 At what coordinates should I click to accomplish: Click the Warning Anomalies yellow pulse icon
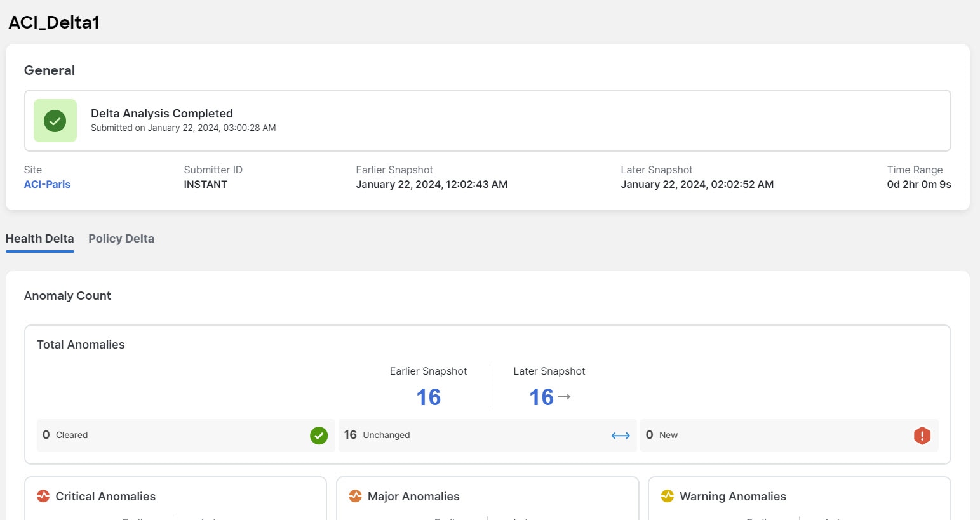[x=667, y=496]
